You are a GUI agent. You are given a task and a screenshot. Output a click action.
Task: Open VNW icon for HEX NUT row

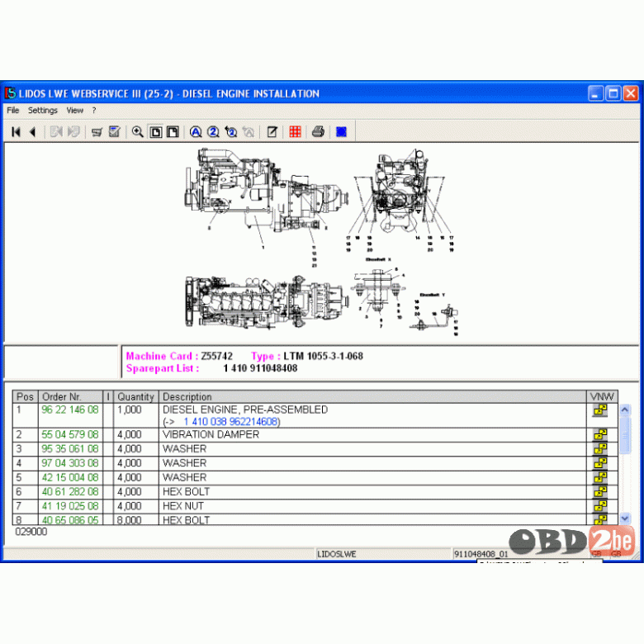tap(600, 506)
